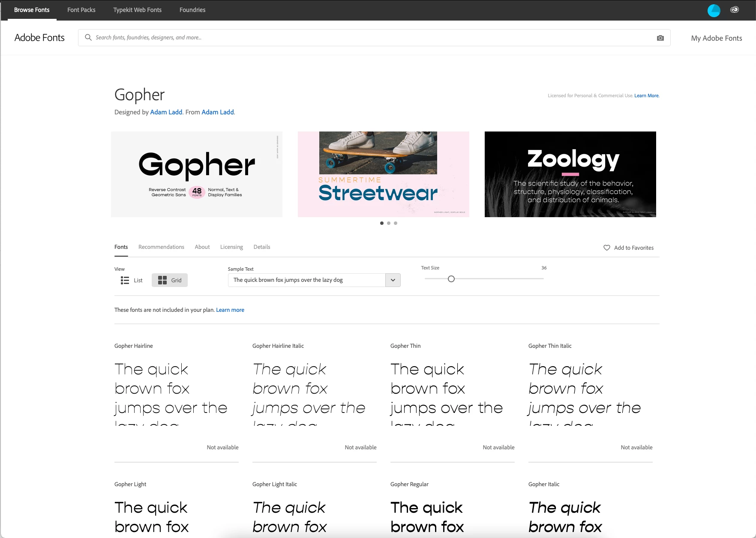Switch to List view
Image resolution: width=756 pixels, height=538 pixels.
132,280
